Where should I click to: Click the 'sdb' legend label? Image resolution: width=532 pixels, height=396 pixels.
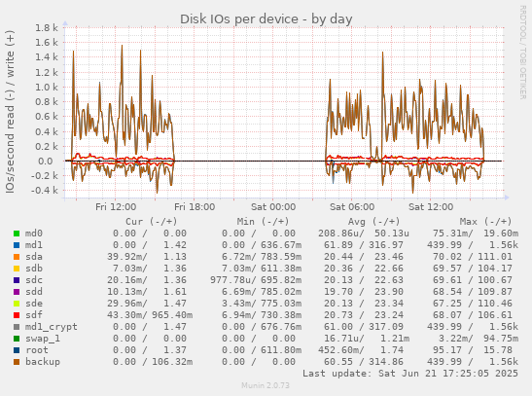point(34,269)
